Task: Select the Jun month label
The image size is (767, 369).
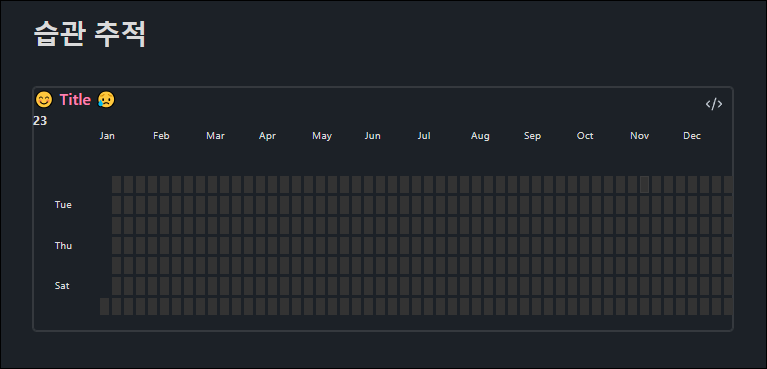Action: [372, 136]
